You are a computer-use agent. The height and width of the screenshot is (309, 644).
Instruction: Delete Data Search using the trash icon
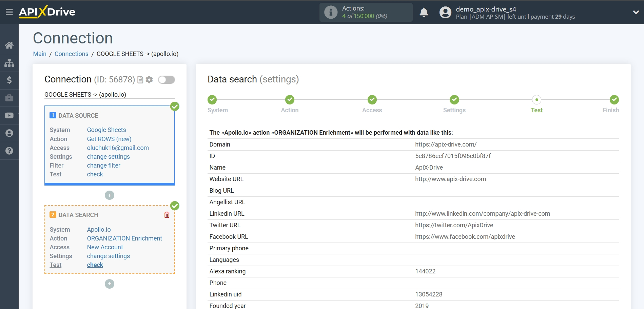167,215
